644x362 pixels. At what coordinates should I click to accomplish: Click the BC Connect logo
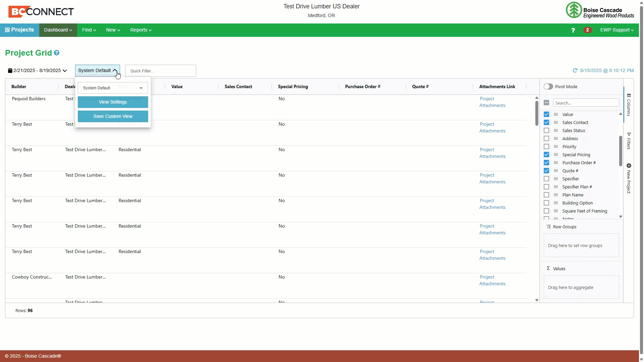click(x=41, y=12)
